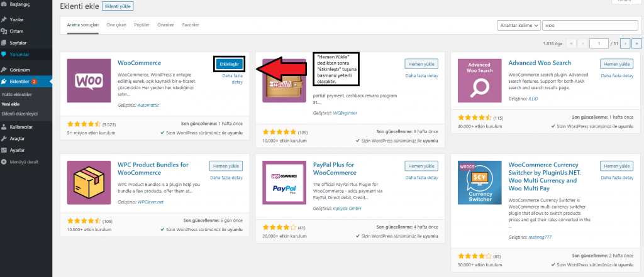Open the ILLID developer link

pos(533,99)
